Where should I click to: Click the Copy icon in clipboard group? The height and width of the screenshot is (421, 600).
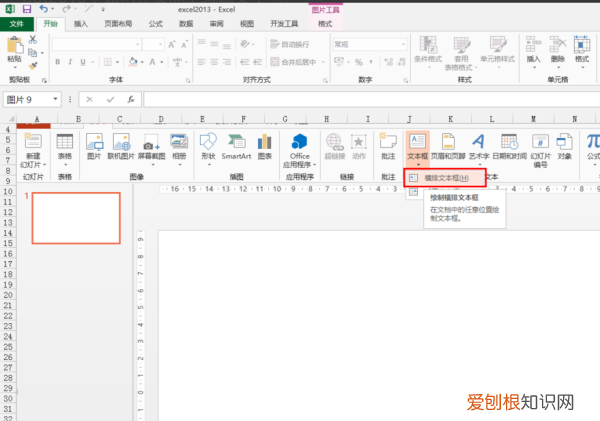coord(33,52)
